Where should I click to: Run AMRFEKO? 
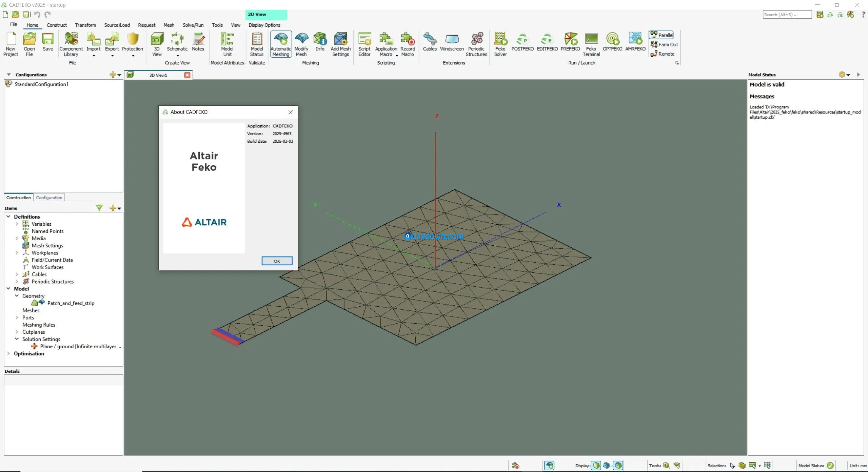(635, 42)
